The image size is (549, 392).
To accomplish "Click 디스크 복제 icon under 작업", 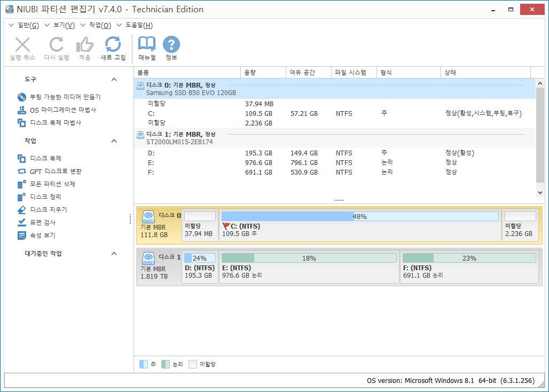I will (x=22, y=159).
